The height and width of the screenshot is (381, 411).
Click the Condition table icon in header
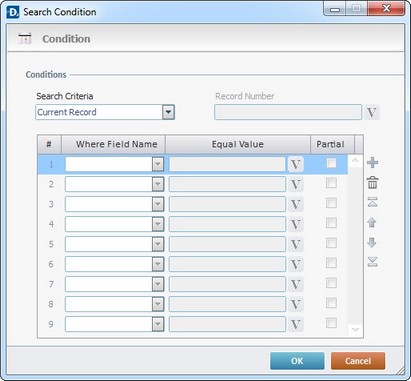coord(25,39)
